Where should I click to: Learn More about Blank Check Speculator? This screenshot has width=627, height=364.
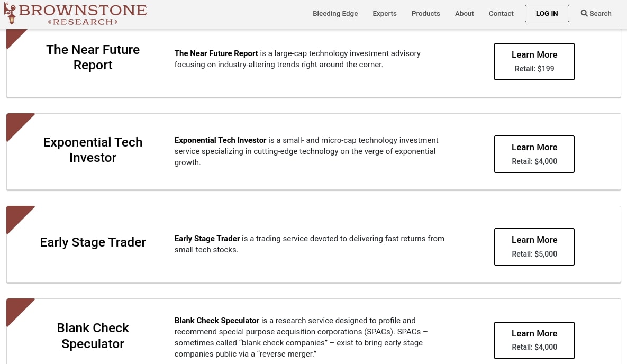point(534,340)
